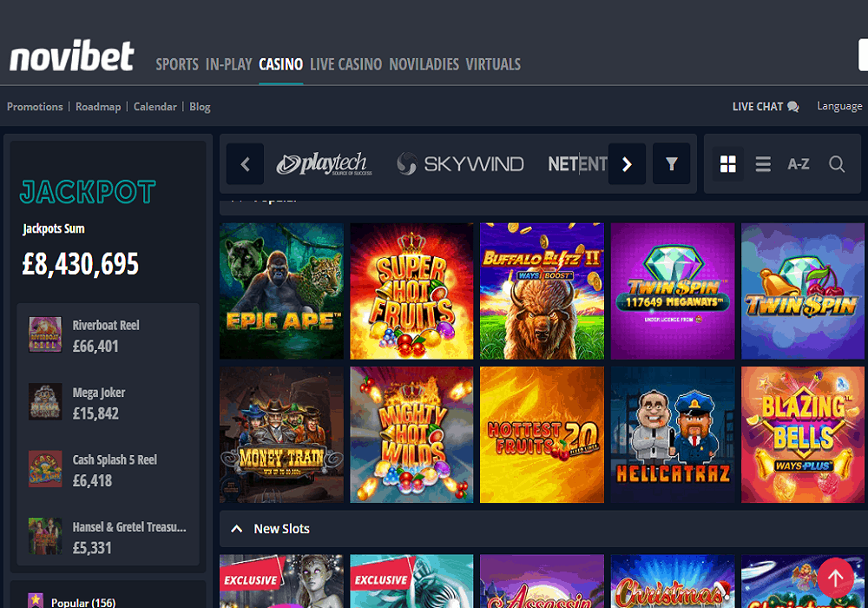Click the Riverboat Reel jackpot icon
Screen dimensions: 868x608
(45, 334)
